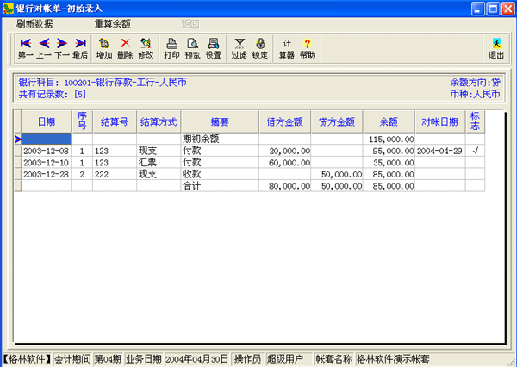Click the application icon in the title bar
This screenshot has height=367, width=517.
tap(8, 8)
